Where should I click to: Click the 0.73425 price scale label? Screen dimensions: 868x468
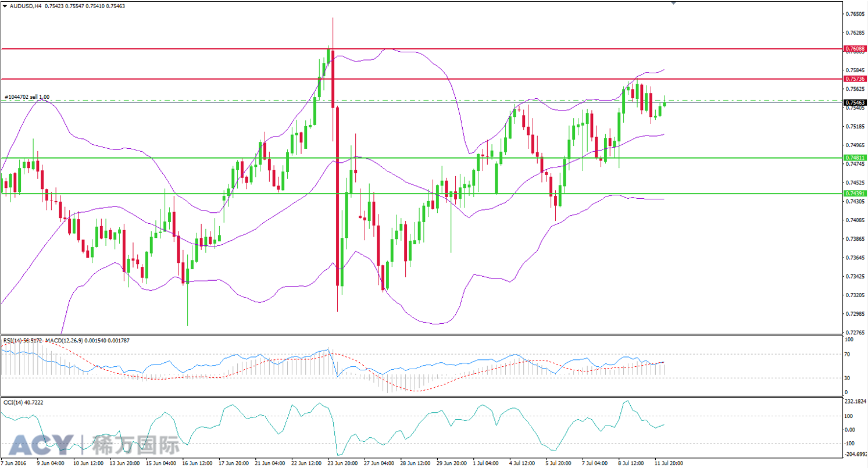[x=856, y=276]
